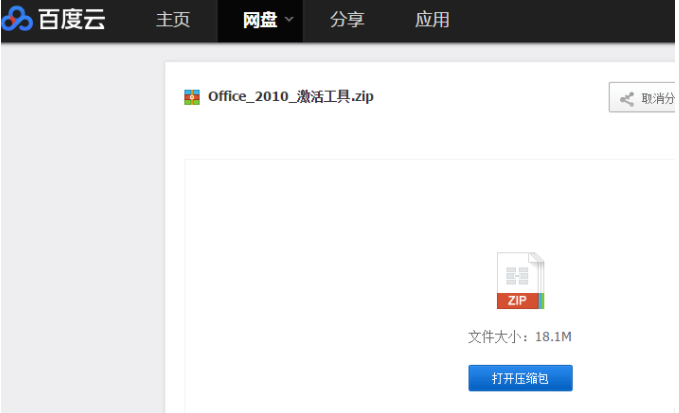Screen dimensions: 679x413
Task: Click the 百度云 brand text
Action: tap(72, 19)
